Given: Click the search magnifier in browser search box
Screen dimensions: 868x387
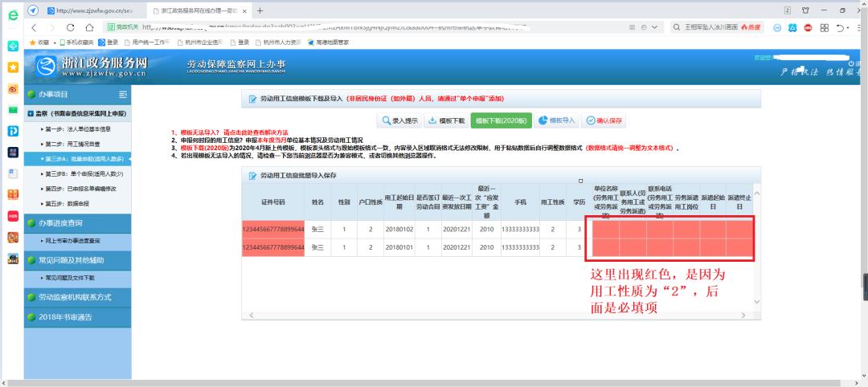Looking at the screenshot, I should [677, 27].
